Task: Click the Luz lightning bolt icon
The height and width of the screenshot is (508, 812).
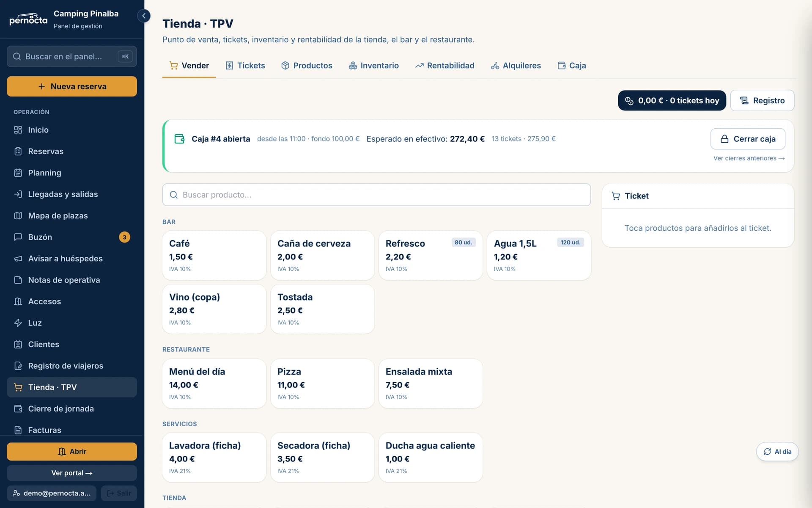Action: [x=18, y=323]
